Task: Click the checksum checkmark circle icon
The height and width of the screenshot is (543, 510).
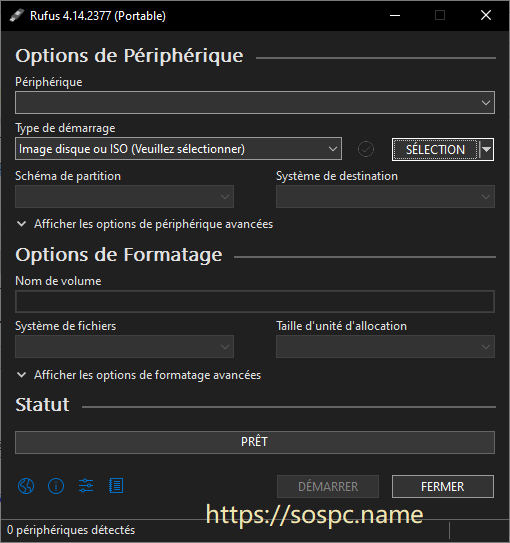Action: (x=366, y=149)
